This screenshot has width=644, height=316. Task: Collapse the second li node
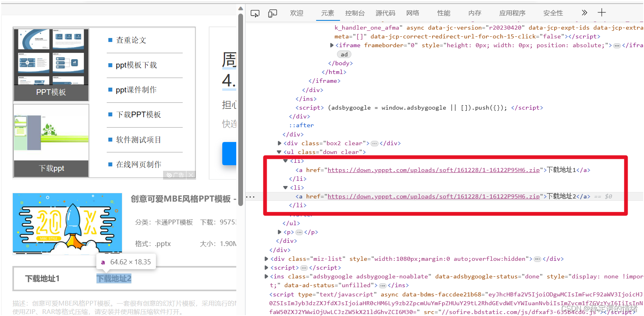[x=285, y=188]
